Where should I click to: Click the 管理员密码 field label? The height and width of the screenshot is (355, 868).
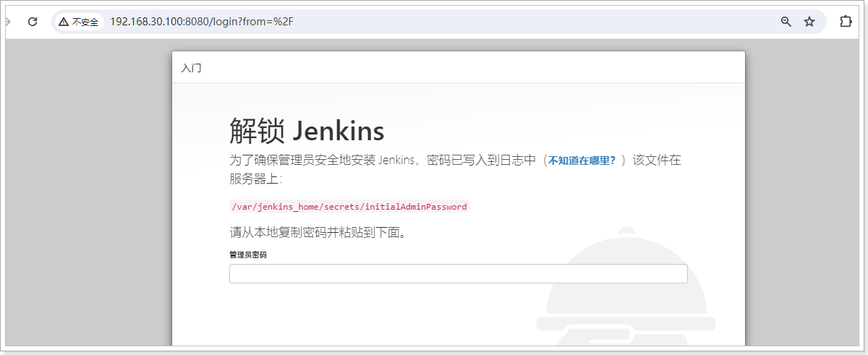[x=248, y=255]
